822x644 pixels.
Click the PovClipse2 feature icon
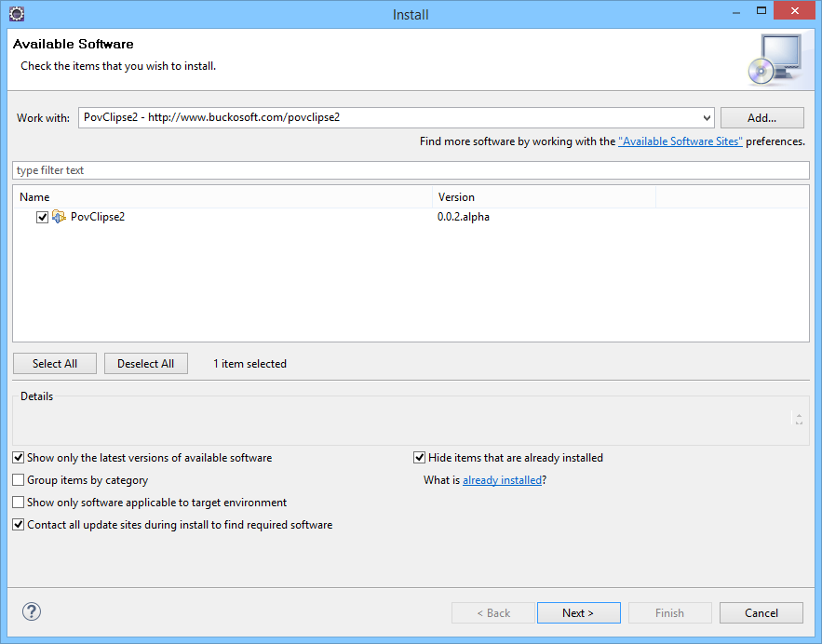(59, 217)
